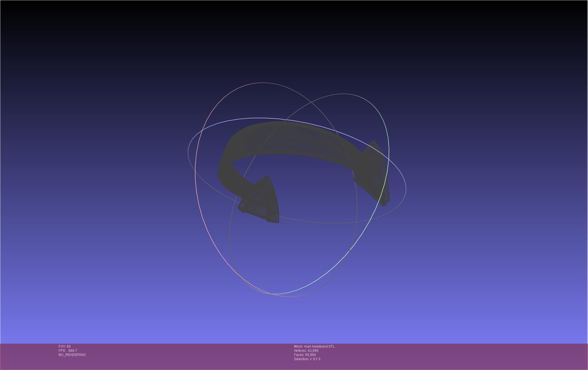Click the BO_RENDERING status text
The width and height of the screenshot is (588, 370).
[x=72, y=355]
